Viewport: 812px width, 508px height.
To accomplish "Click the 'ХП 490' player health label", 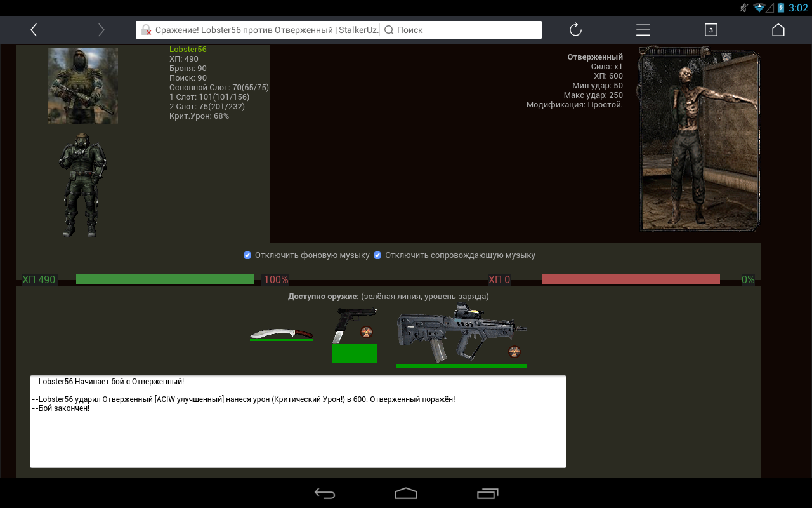I will [39, 279].
